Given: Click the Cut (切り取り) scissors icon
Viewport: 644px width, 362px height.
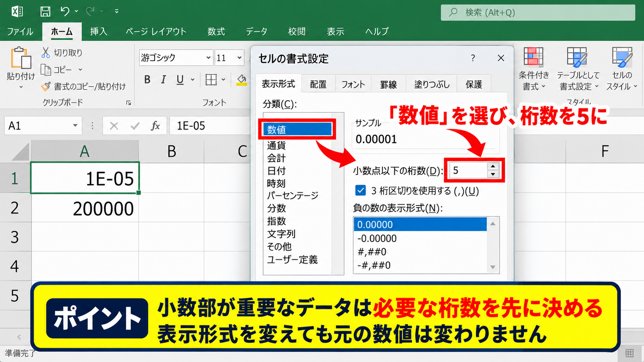Looking at the screenshot, I should pos(45,52).
